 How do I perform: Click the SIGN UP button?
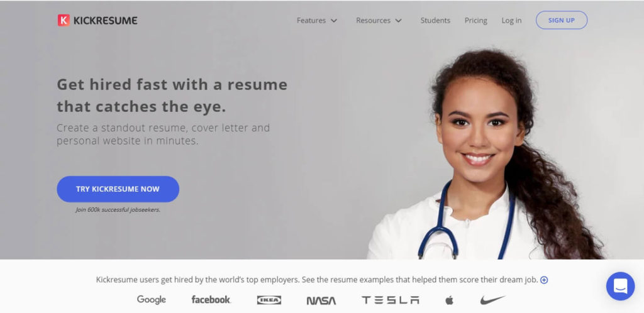[x=562, y=20]
